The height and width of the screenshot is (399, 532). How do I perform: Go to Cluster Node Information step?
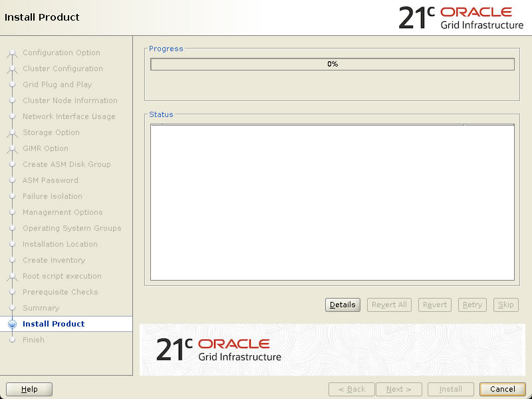click(70, 100)
